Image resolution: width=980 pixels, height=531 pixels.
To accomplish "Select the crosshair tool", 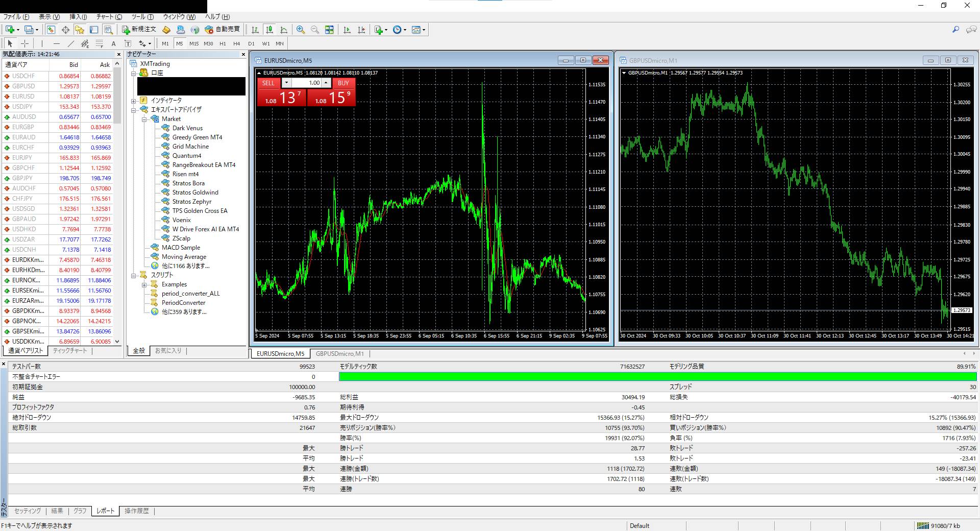I will pyautogui.click(x=24, y=43).
